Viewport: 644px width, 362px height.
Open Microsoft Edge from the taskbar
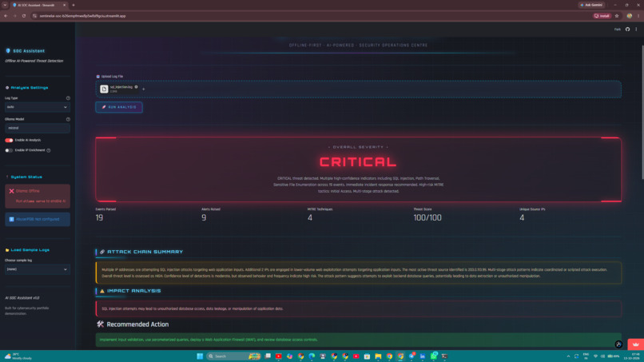click(312, 356)
